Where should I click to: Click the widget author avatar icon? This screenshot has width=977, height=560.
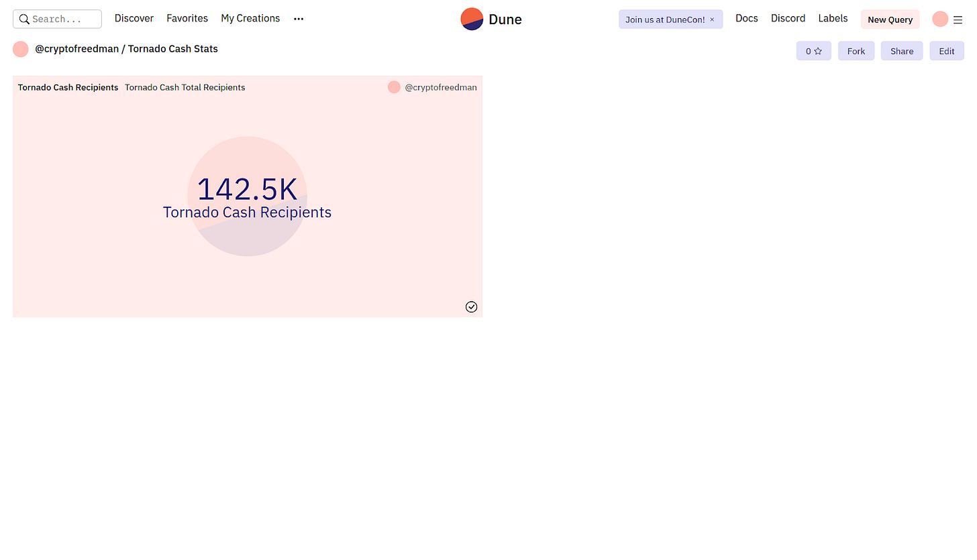(394, 87)
